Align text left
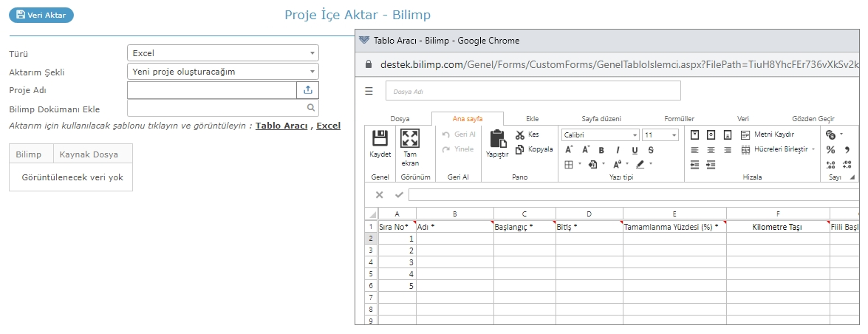Screen dimensions: 868x334 pyautogui.click(x=694, y=150)
